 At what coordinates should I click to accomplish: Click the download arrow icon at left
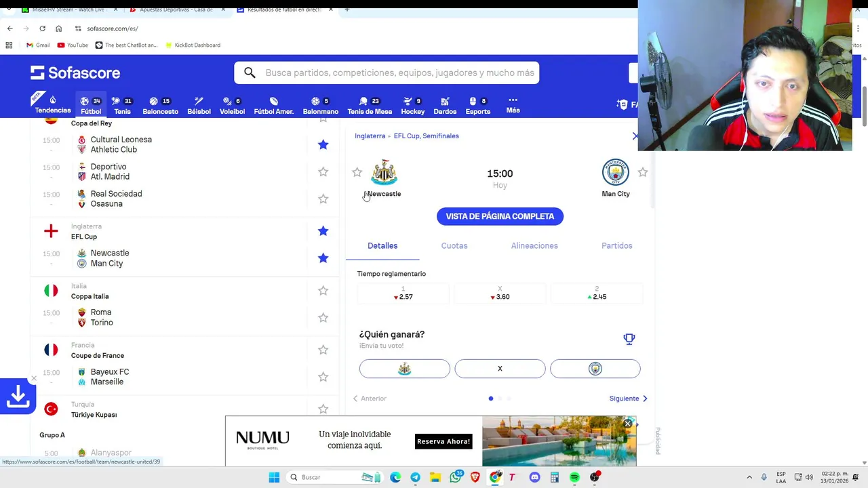click(18, 396)
